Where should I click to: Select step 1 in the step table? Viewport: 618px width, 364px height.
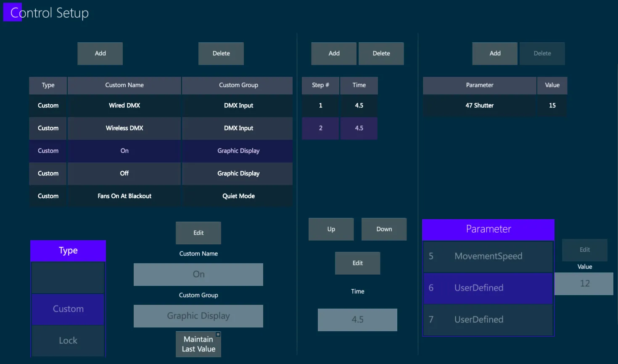click(340, 105)
